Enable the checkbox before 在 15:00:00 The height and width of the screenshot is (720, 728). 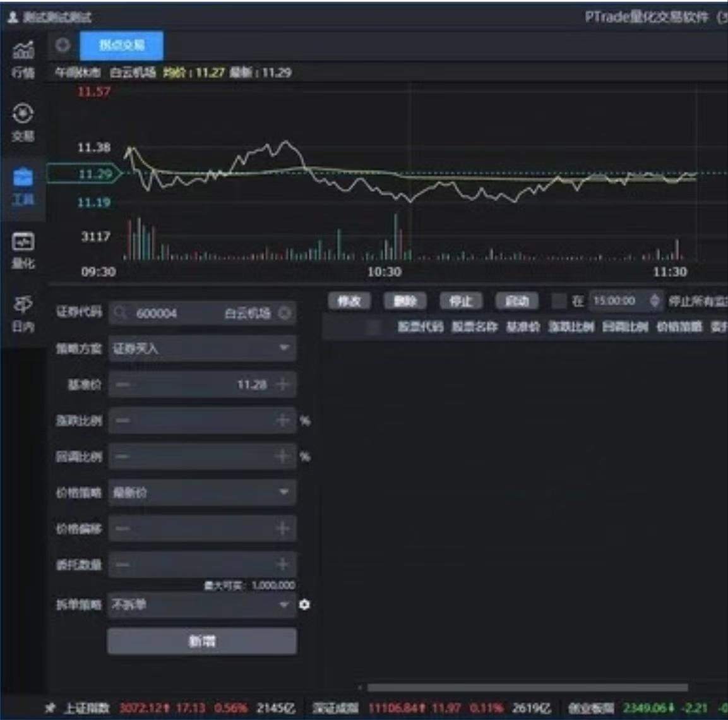559,301
